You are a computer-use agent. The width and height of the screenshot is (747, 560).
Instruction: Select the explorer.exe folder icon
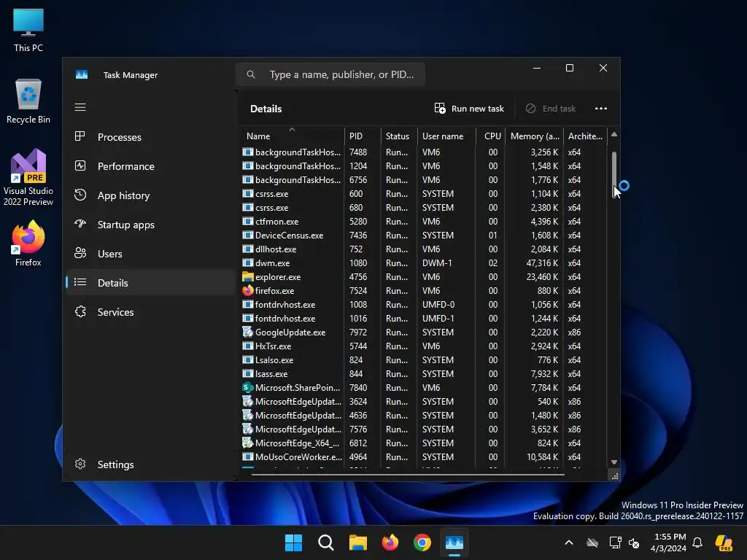pos(247,276)
